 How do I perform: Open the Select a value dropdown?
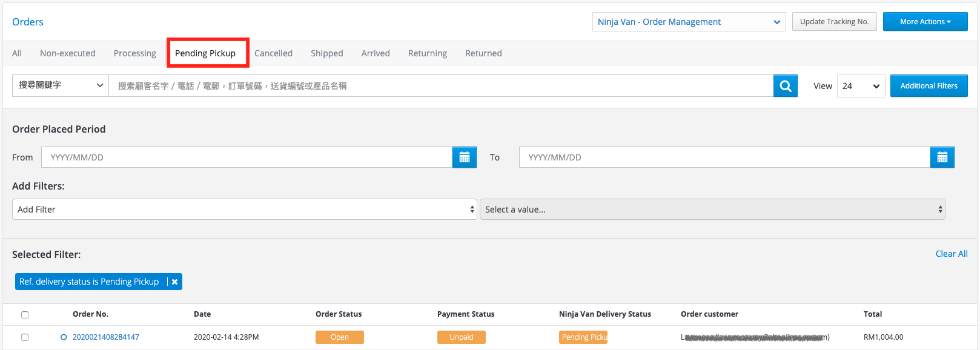point(712,210)
